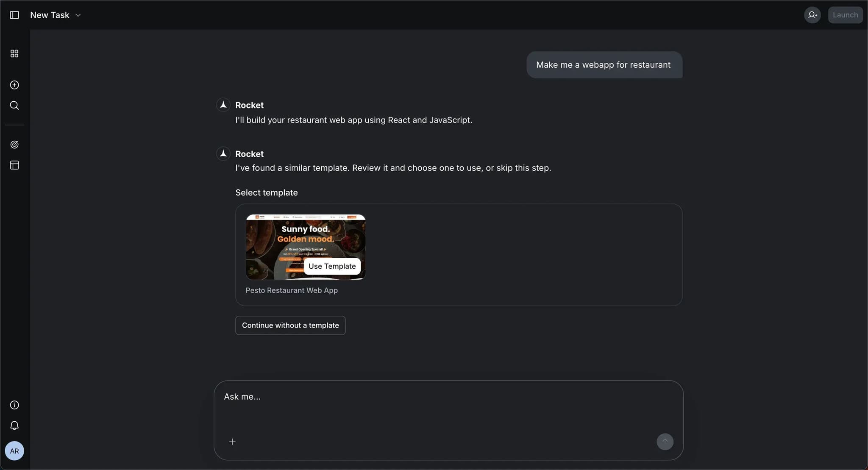Open notifications bell icon
The width and height of the screenshot is (868, 470).
[x=14, y=426]
